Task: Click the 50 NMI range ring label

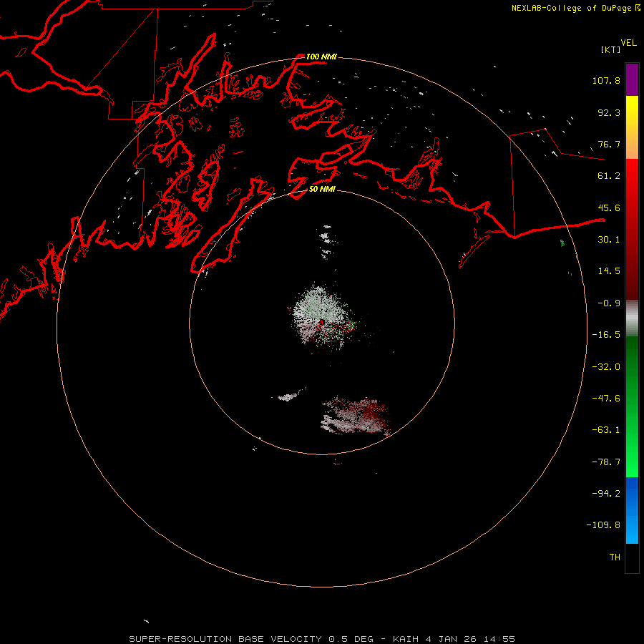Action: 322,189
